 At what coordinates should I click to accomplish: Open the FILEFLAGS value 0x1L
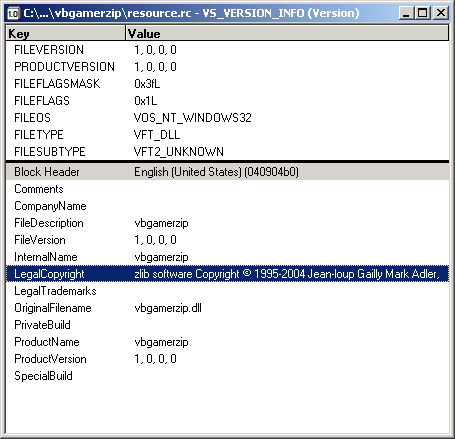point(146,101)
